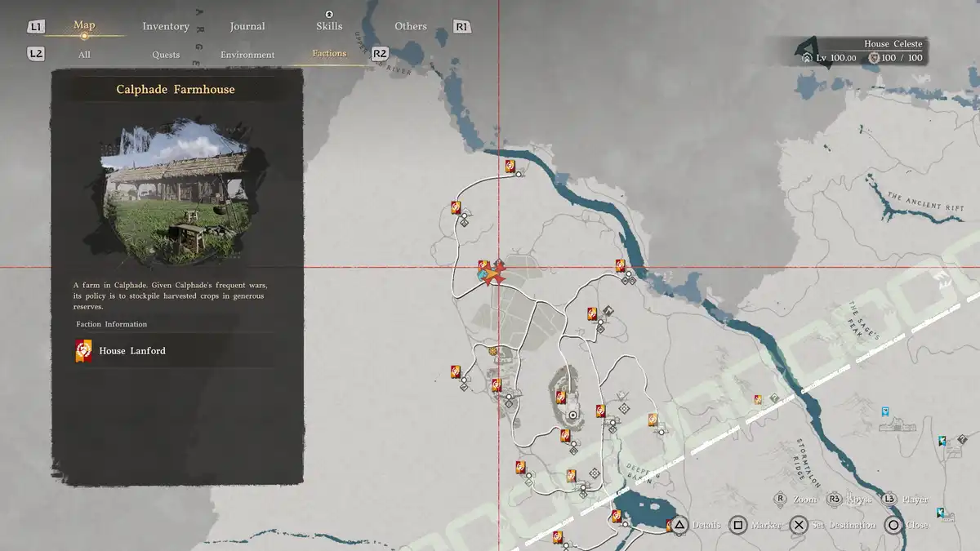Open the Skills tab
980x551 pixels.
pos(329,26)
